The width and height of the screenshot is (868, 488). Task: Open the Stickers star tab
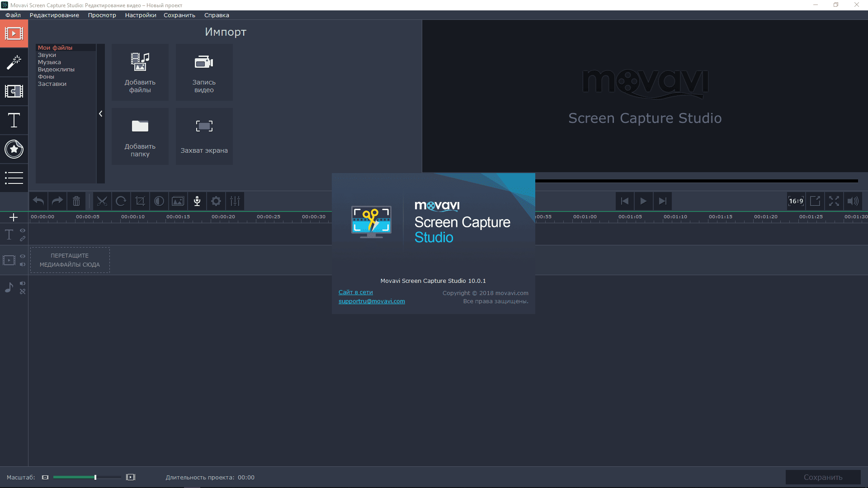pos(14,149)
